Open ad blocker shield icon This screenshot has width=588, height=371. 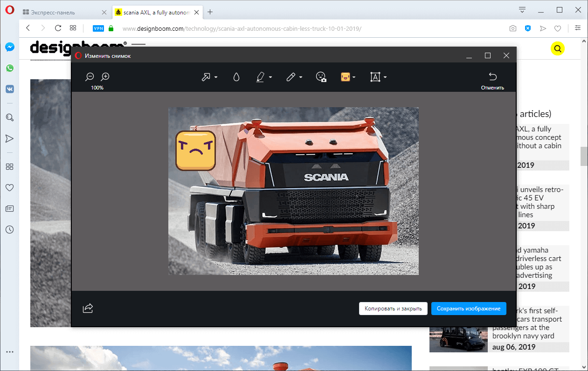click(x=528, y=28)
